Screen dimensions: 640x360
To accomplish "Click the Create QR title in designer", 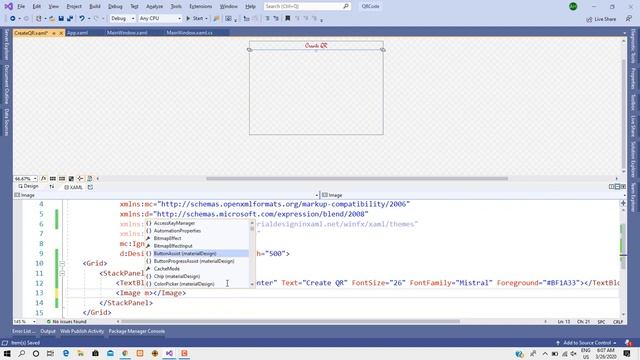I will (x=316, y=45).
